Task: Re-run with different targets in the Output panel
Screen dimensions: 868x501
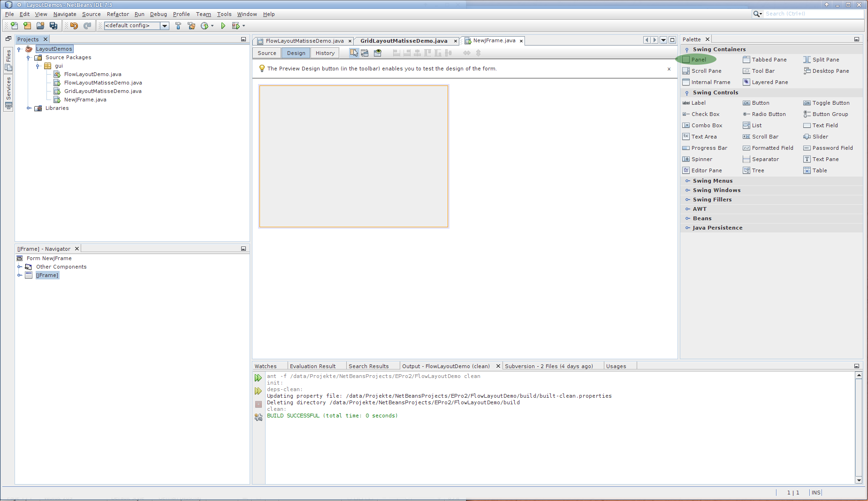Action: point(258,391)
